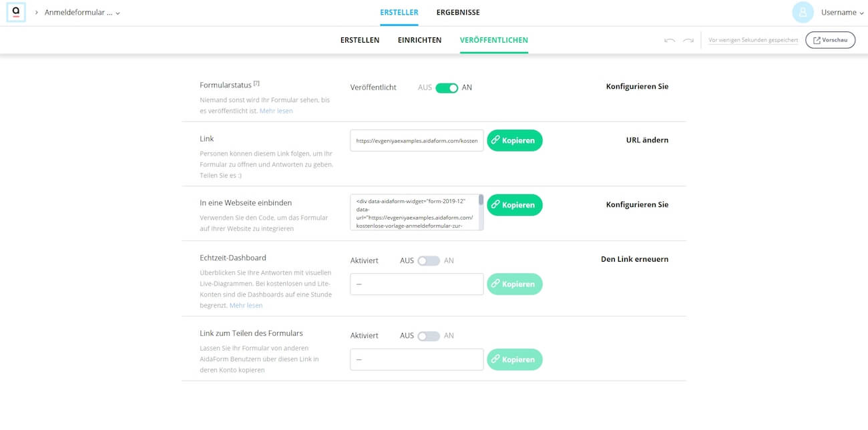Expand the Anmeldeformular form name dropdown
868x430 pixels.
coord(82,13)
